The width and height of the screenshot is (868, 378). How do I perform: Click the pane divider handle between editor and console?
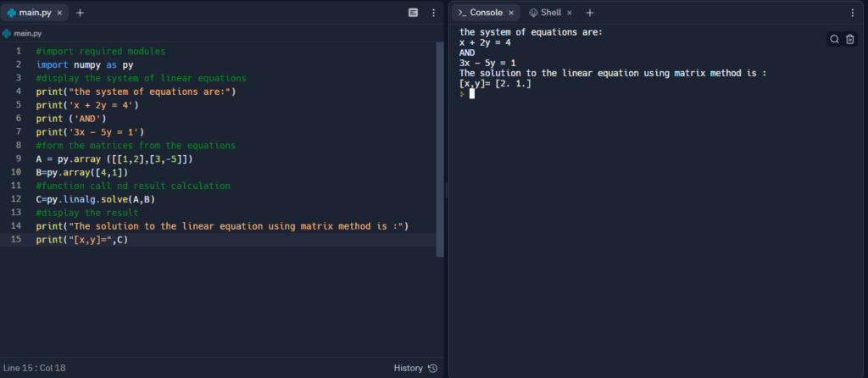tap(446, 189)
